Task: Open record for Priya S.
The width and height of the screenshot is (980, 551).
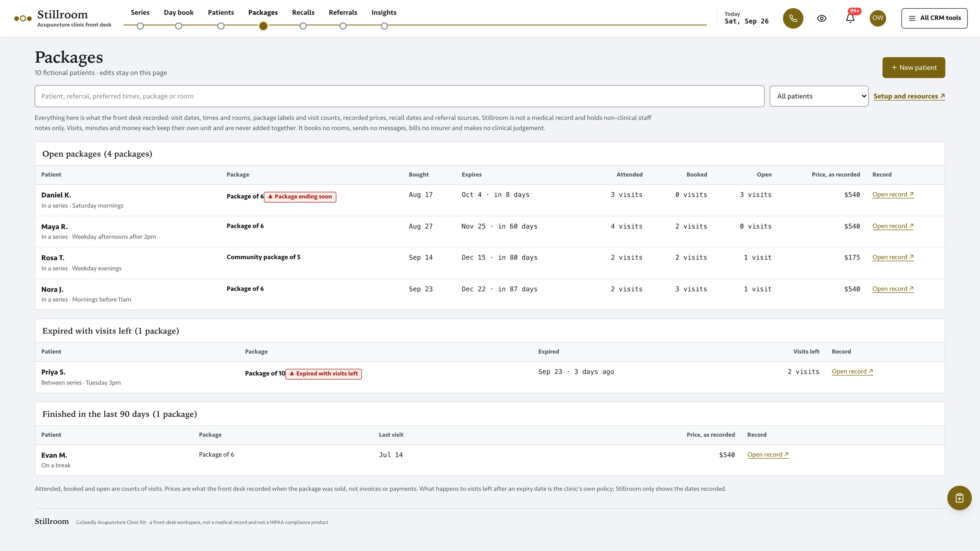Action: click(x=852, y=371)
